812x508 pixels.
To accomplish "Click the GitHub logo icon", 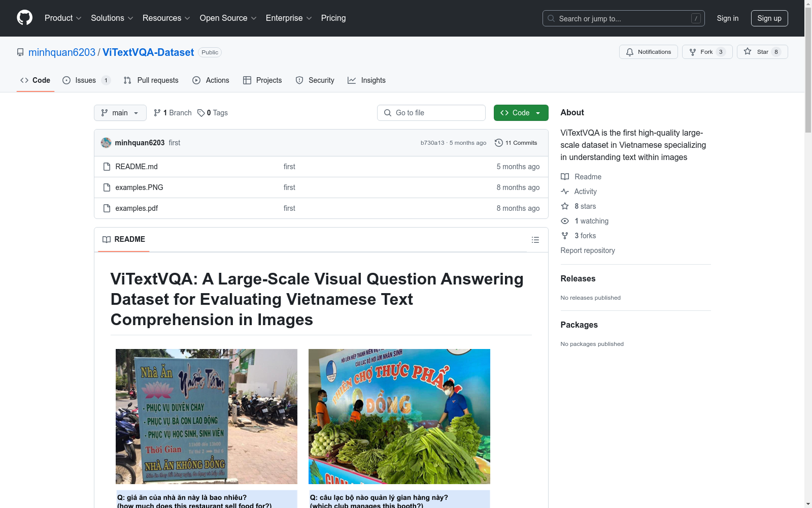I will coord(24,18).
